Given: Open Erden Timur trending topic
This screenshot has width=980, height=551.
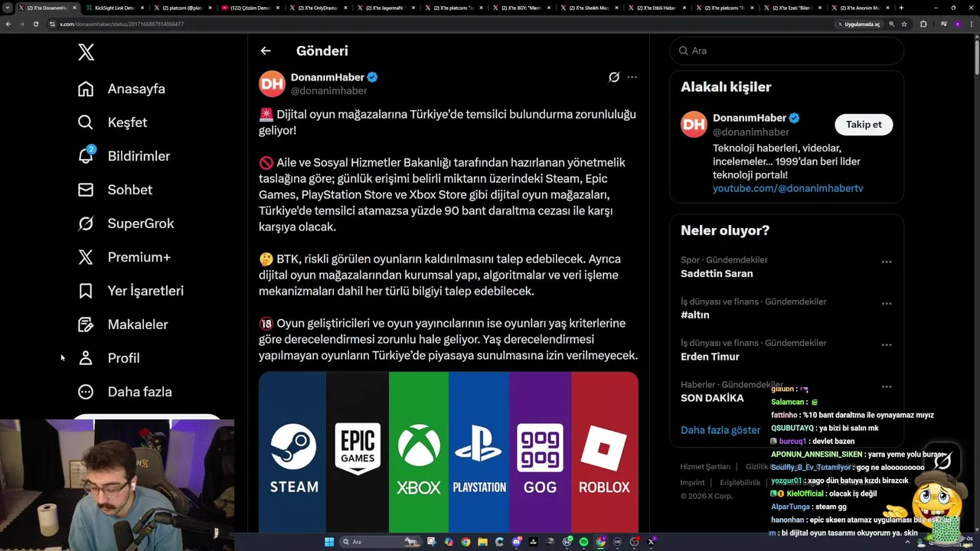Looking at the screenshot, I should (x=710, y=357).
